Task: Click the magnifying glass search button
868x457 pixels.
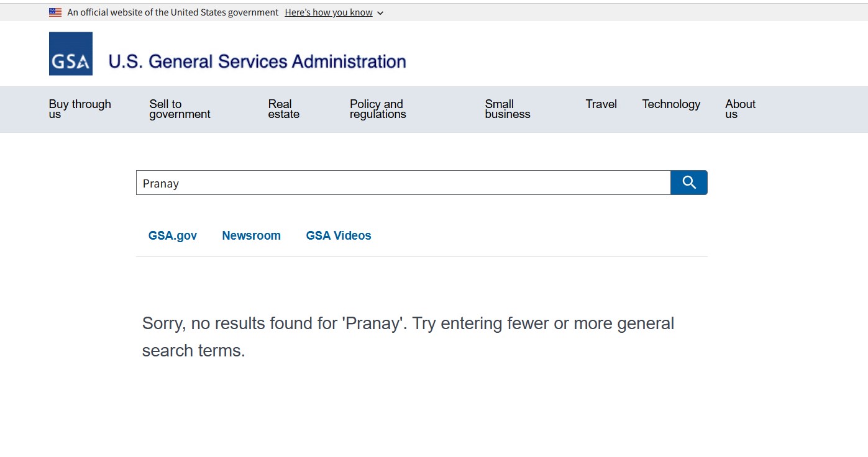Action: click(x=688, y=183)
